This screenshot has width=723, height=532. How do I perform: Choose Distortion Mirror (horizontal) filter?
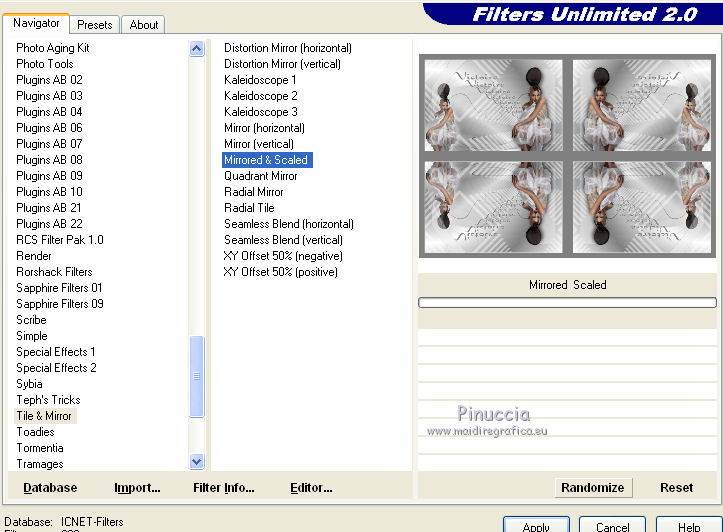point(288,48)
